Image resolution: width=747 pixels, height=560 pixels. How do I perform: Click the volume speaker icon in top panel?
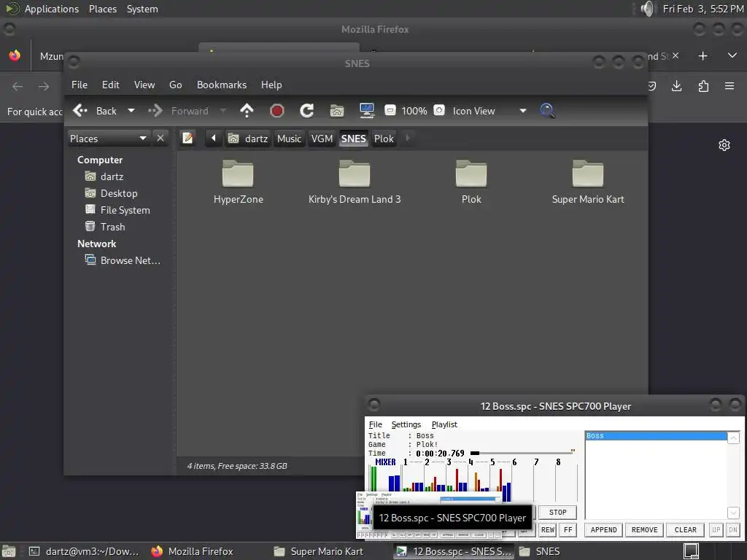648,9
